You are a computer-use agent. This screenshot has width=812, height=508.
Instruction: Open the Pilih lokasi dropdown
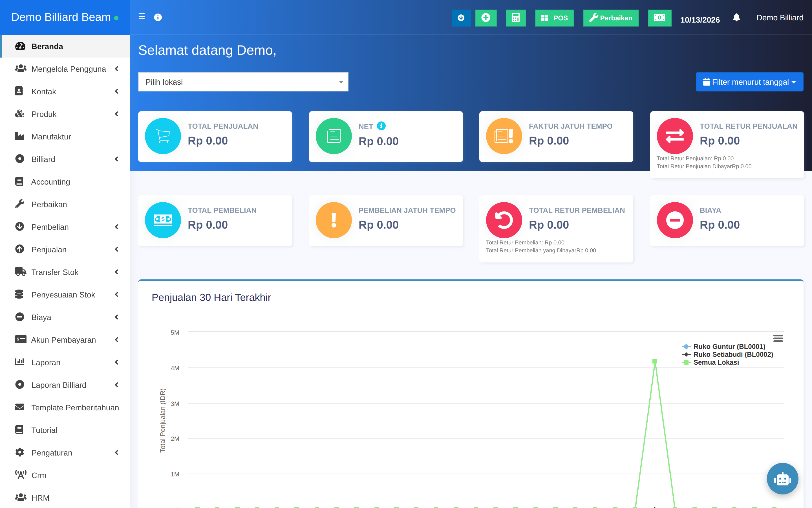(x=243, y=82)
